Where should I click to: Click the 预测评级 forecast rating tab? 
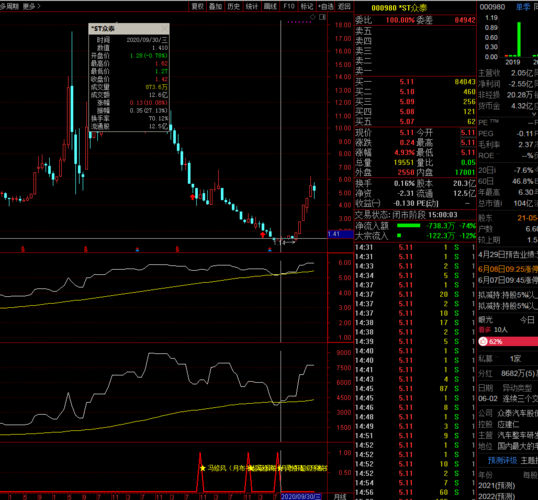coord(502,461)
